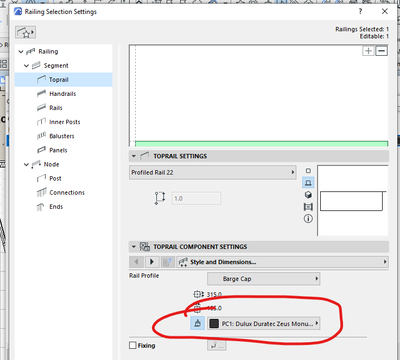Viewport: 400px width, 360px height.
Task: Toggle the surface override paint icon
Action: click(197, 323)
